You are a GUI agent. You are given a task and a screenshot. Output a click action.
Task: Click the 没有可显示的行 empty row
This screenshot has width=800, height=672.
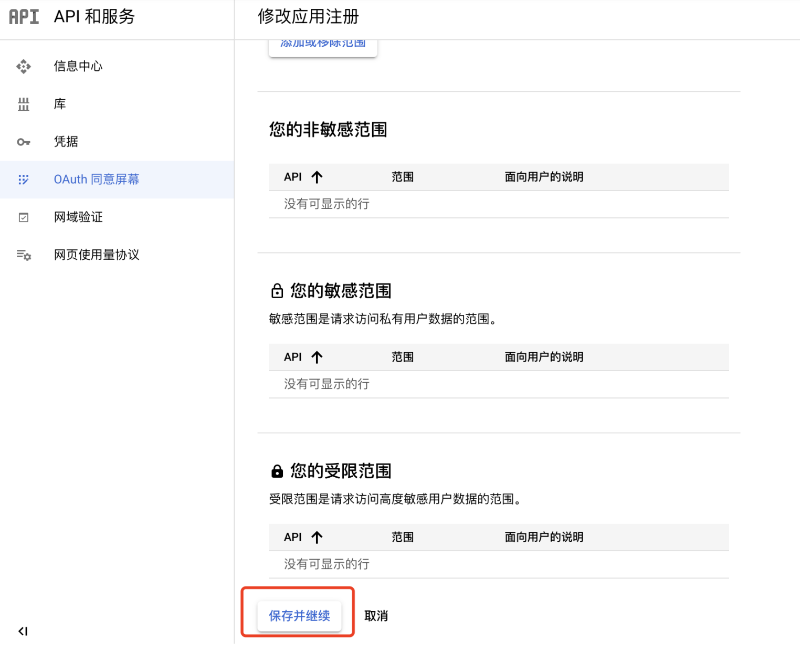click(326, 204)
